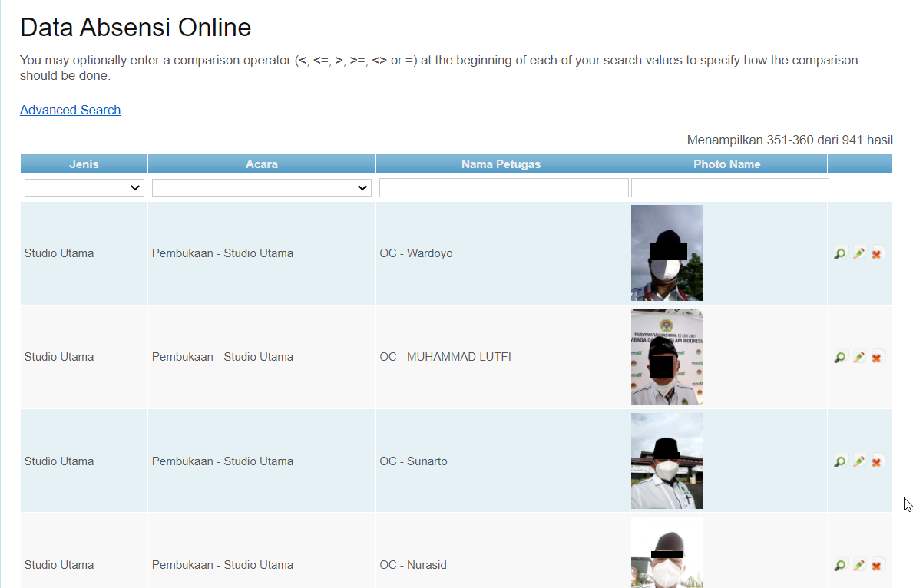913x588 pixels.
Task: Open Nurasid's attendance photo thumbnail
Action: [667, 553]
